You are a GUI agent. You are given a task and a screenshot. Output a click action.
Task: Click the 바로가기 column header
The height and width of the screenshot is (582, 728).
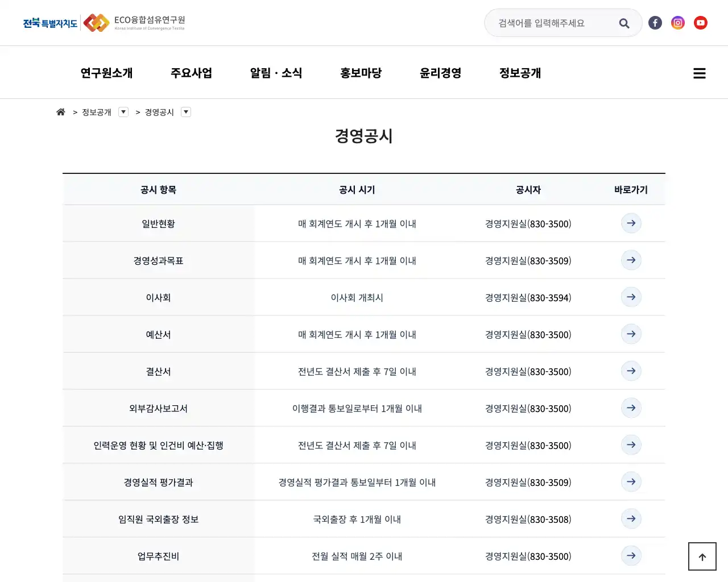point(631,190)
